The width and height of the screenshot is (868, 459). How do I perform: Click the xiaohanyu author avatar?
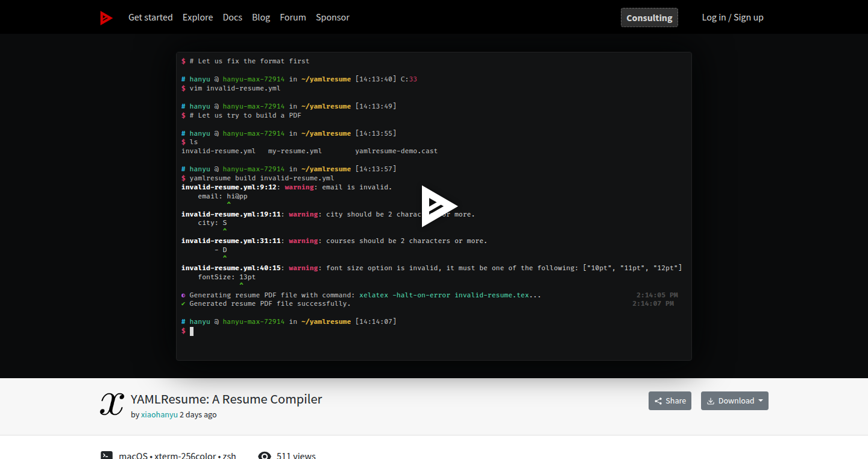click(x=112, y=404)
